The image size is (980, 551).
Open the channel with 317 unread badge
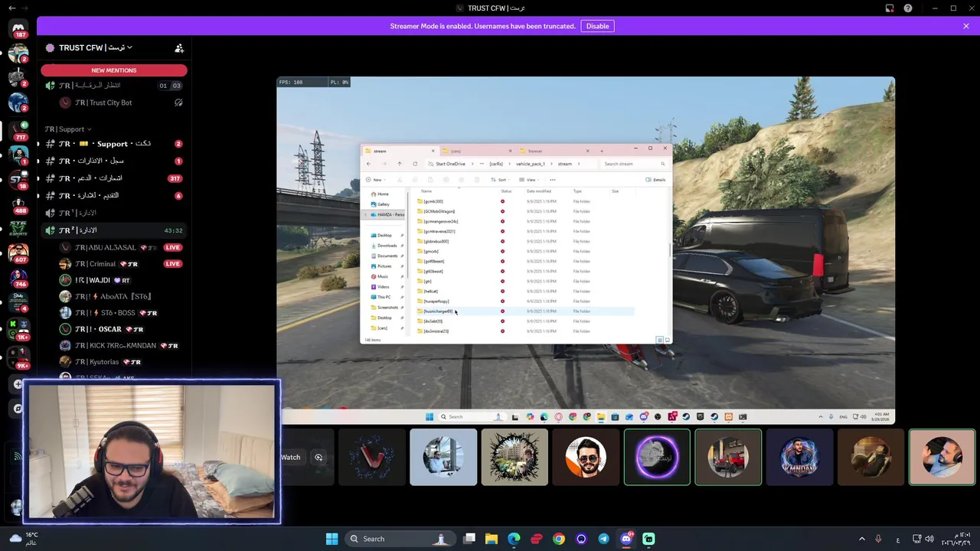point(113,178)
